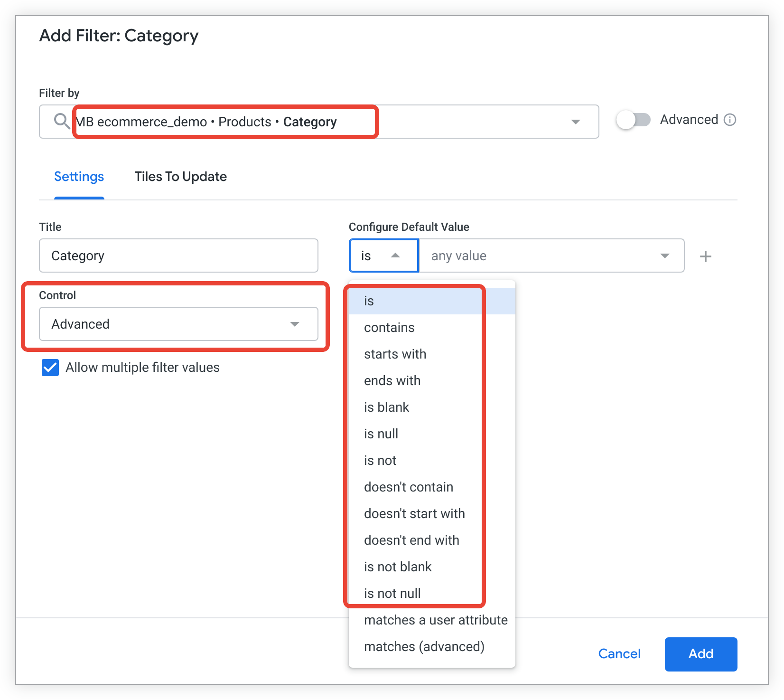Click the info icon next to Advanced
Image resolution: width=784 pixels, height=700 pixels.
point(730,119)
